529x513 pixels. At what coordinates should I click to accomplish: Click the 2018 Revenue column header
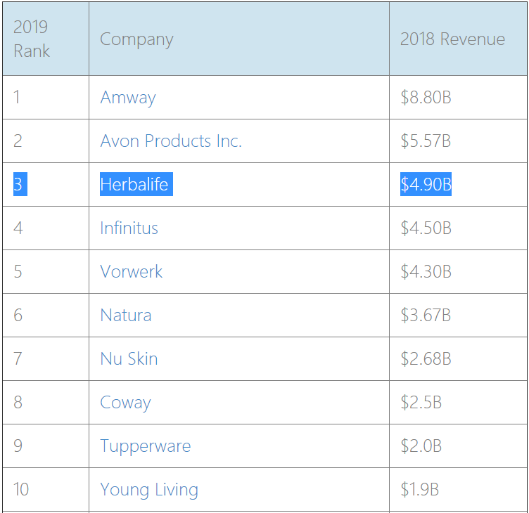(458, 39)
